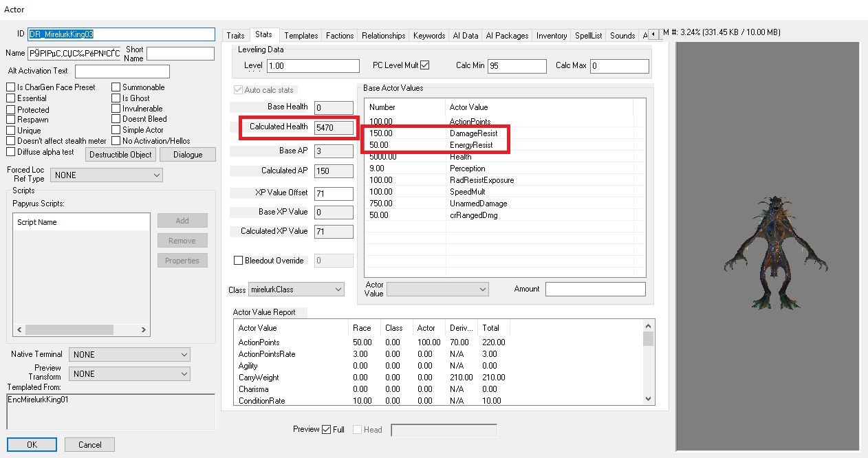Viewport: 868px width, 458px height.
Task: Toggle the PC Level Mult checkbox
Action: [x=424, y=65]
